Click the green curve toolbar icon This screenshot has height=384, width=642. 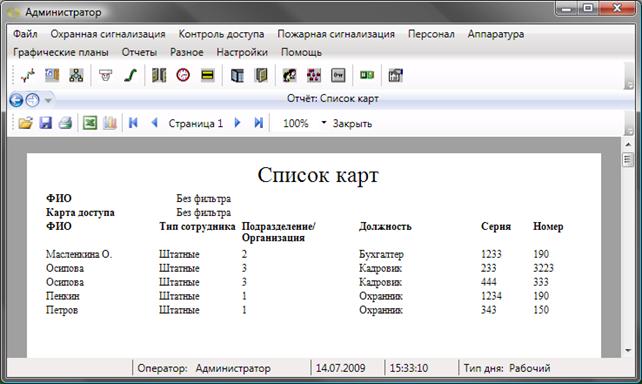[x=130, y=75]
